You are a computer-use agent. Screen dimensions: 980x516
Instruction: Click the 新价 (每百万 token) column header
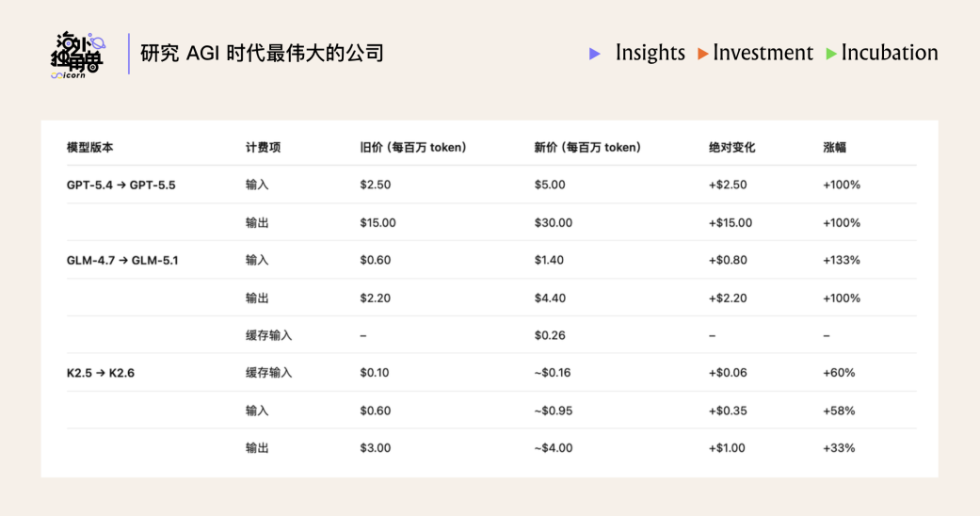coord(587,148)
